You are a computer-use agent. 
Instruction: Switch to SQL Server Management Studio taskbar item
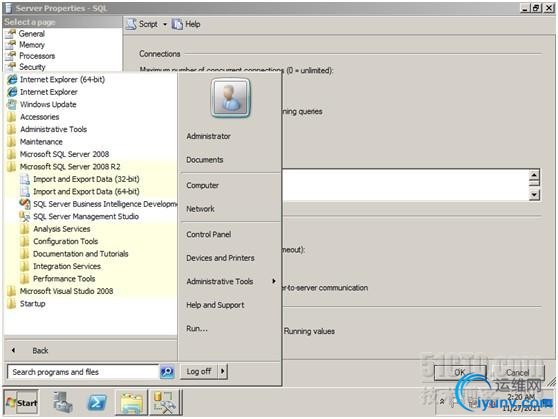point(165,403)
